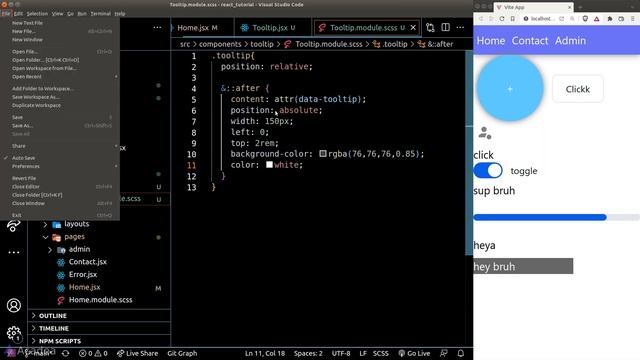Open browser main menu icon

pos(633,19)
